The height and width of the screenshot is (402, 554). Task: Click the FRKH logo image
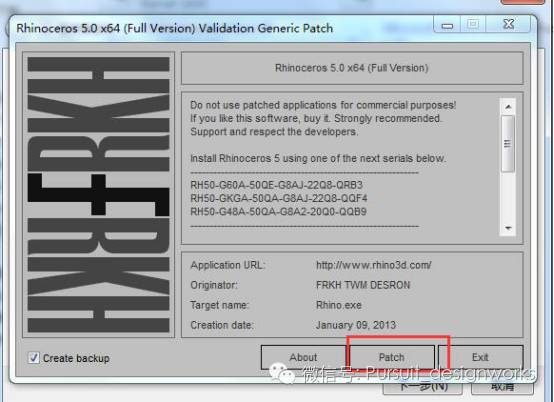click(x=98, y=195)
